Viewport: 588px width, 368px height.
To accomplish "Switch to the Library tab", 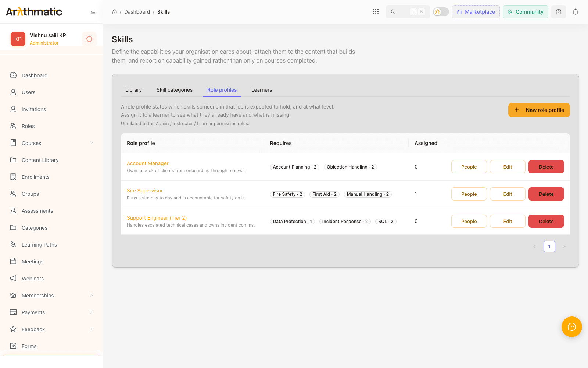I will [x=133, y=90].
